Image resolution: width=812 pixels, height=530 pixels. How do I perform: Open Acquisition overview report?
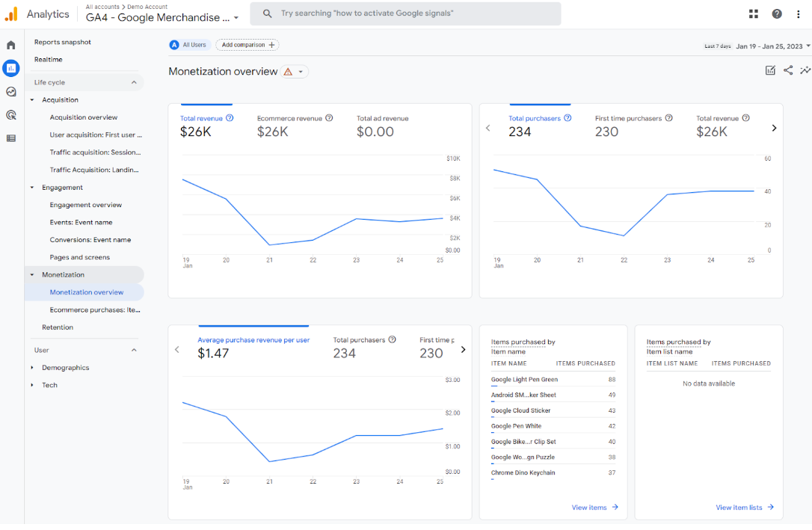pos(84,117)
